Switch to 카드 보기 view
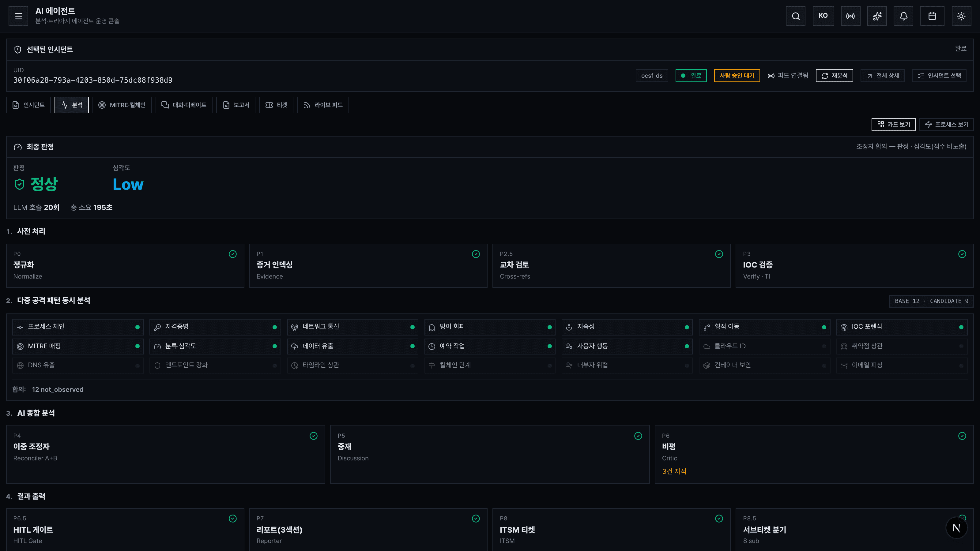The height and width of the screenshot is (551, 980). [x=893, y=124]
